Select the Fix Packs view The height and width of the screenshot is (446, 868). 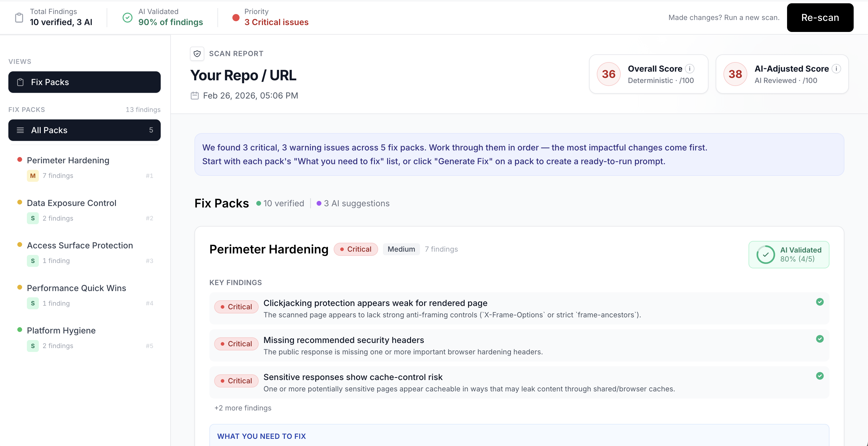pyautogui.click(x=84, y=82)
